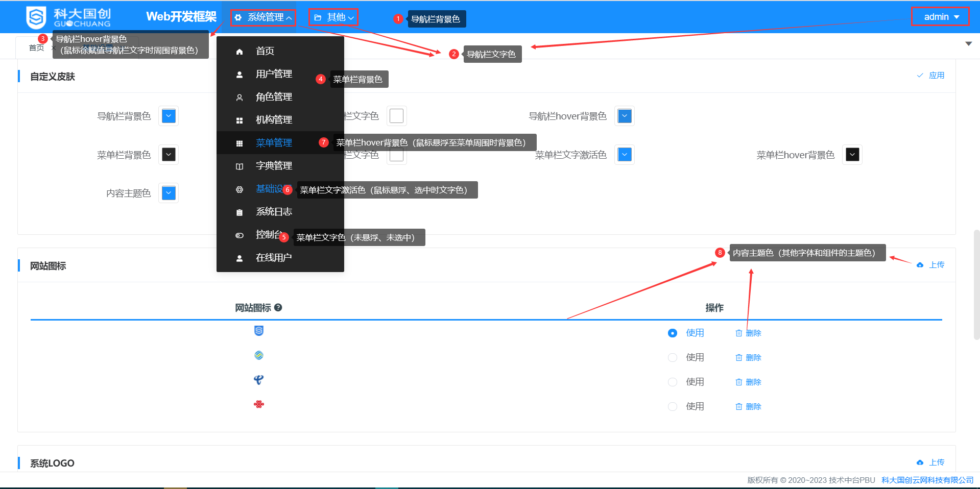This screenshot has height=489, width=980.
Task: Click the 系统日志 clipboard icon
Action: point(239,212)
